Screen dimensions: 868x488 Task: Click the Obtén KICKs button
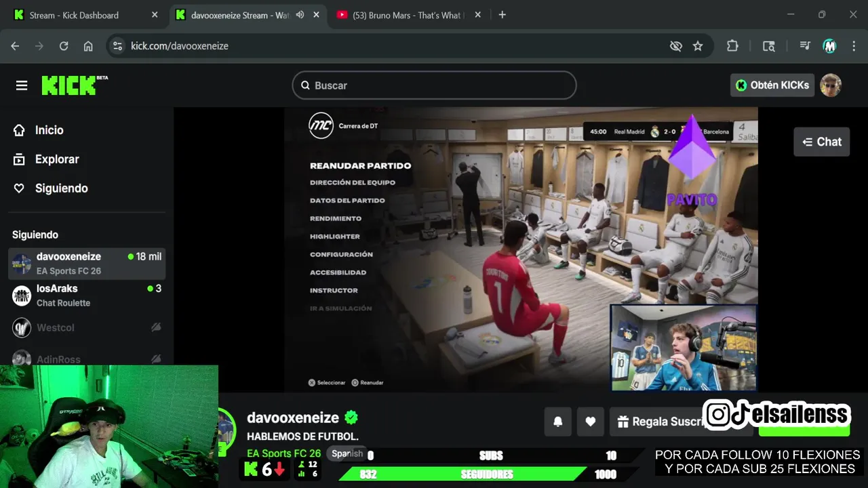coord(772,85)
